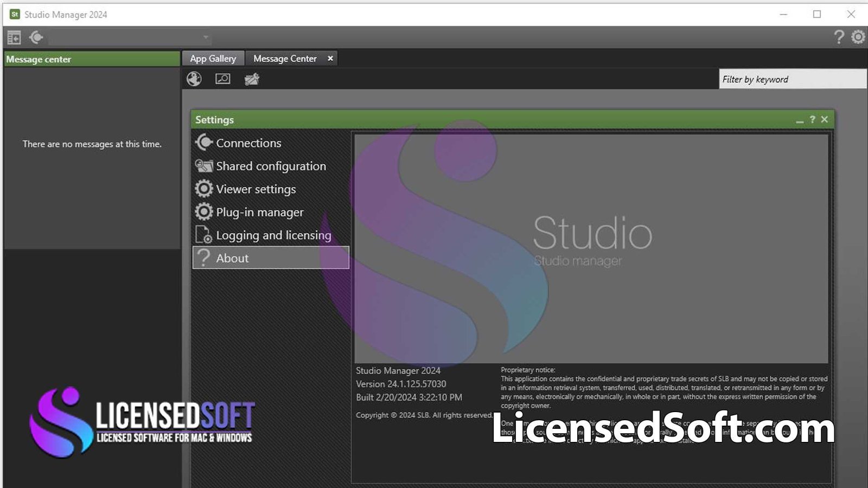
Task: Click the Studio Manager 2024 title icon
Action: tap(15, 14)
